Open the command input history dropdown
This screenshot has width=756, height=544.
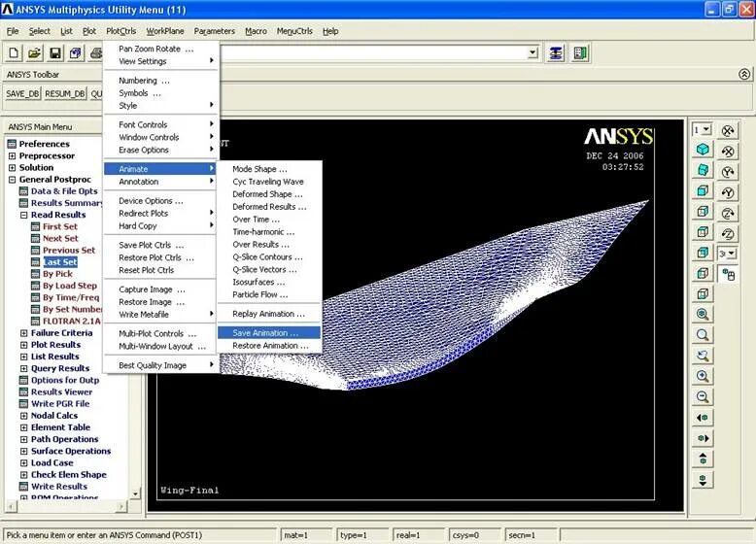[x=533, y=53]
